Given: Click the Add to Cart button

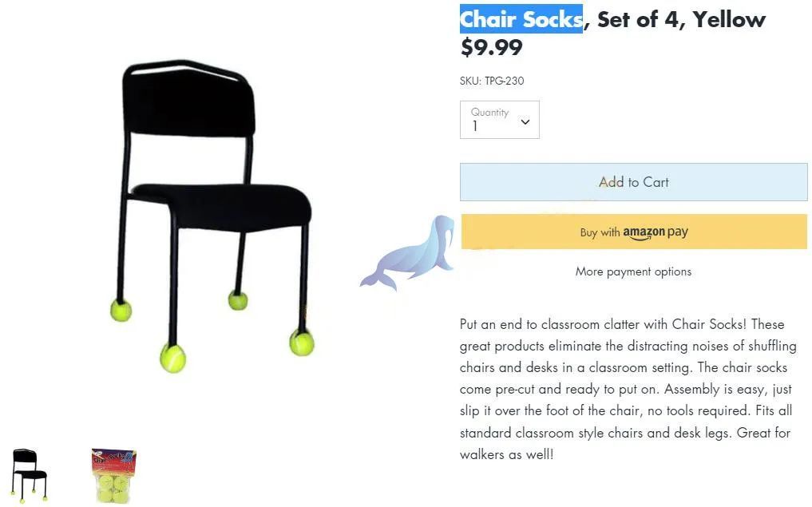Looking at the screenshot, I should pos(633,182).
